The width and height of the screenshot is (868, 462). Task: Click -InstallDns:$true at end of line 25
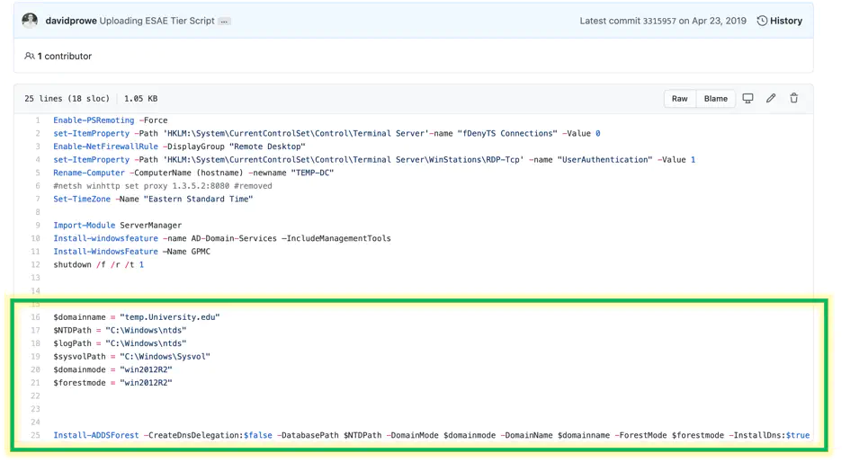[x=769, y=435]
